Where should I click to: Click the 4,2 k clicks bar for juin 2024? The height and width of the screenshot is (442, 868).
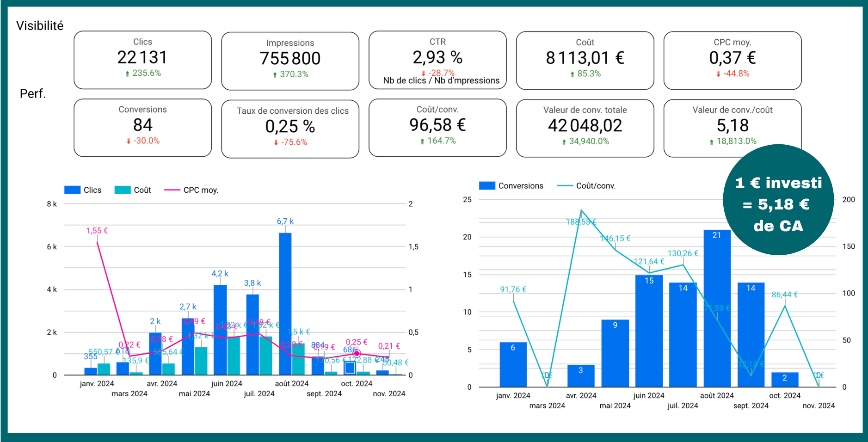[220, 330]
